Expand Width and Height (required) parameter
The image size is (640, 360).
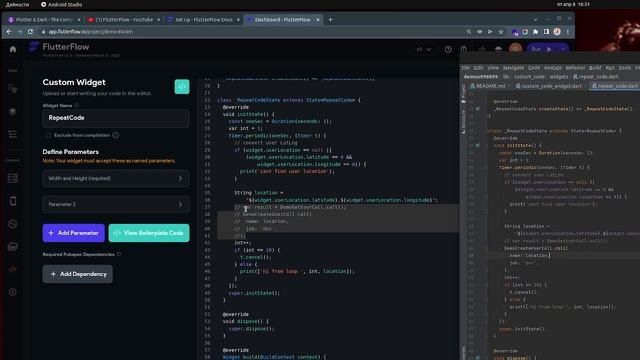pos(116,178)
